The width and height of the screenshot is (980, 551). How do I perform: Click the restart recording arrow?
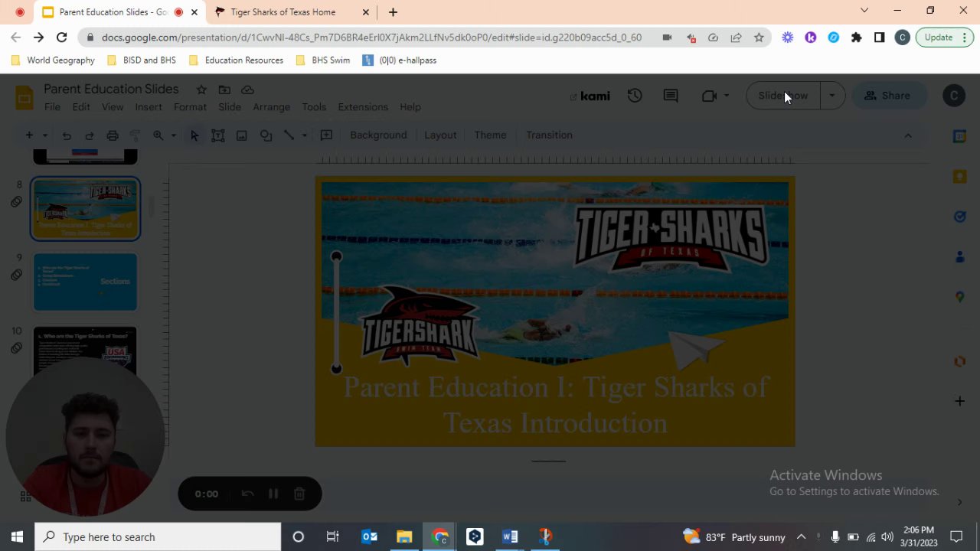(x=247, y=494)
